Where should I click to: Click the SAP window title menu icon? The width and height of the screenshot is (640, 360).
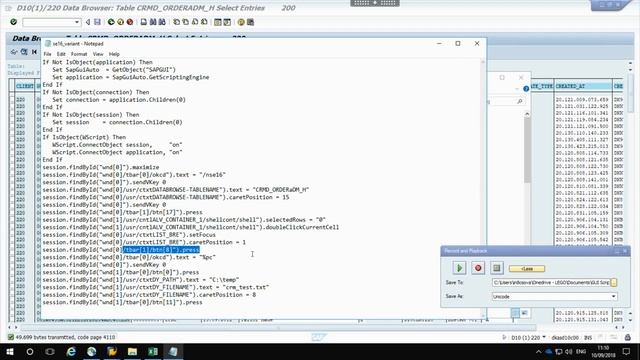coord(8,8)
